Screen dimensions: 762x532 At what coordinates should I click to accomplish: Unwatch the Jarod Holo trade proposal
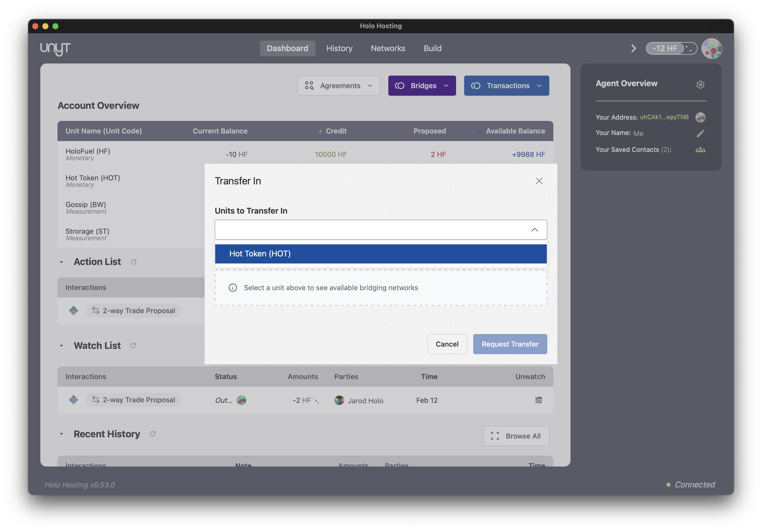click(538, 400)
